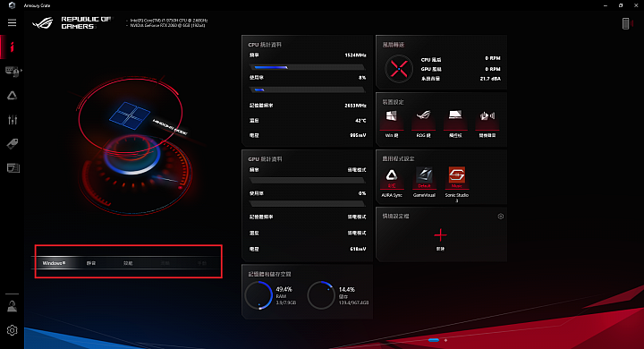Select the 靜音 silent operating mode

click(91, 263)
